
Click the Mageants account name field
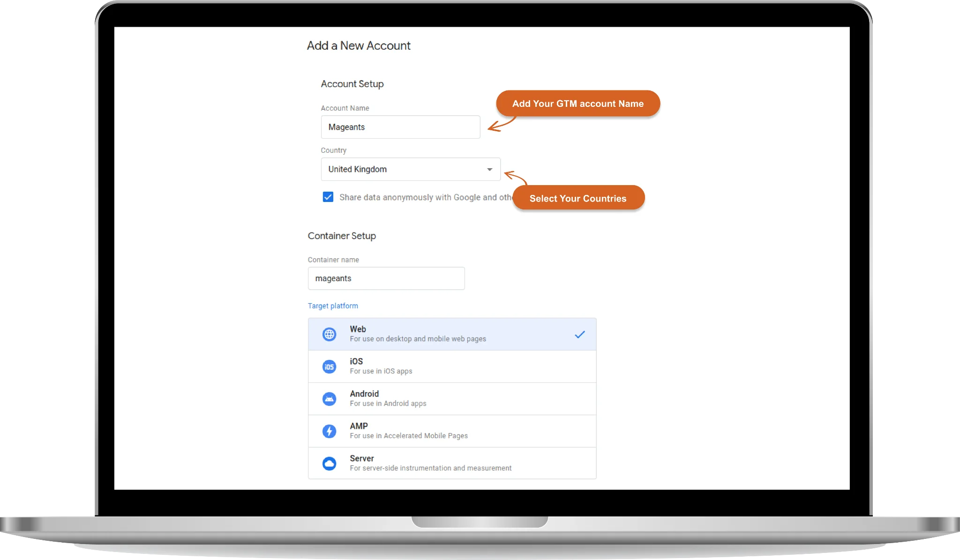(x=400, y=127)
